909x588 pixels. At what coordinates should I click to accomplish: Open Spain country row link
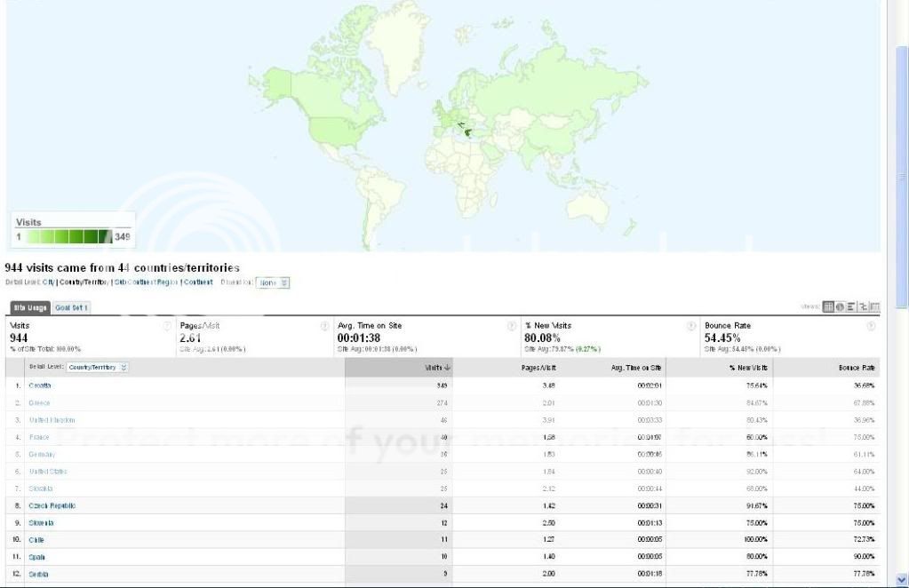[37, 557]
